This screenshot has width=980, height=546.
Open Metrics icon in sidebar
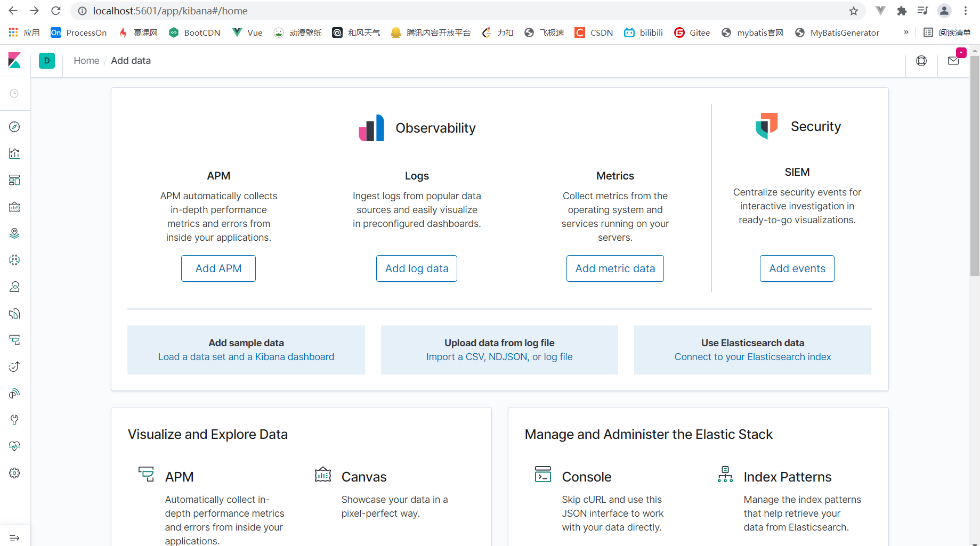[x=14, y=287]
